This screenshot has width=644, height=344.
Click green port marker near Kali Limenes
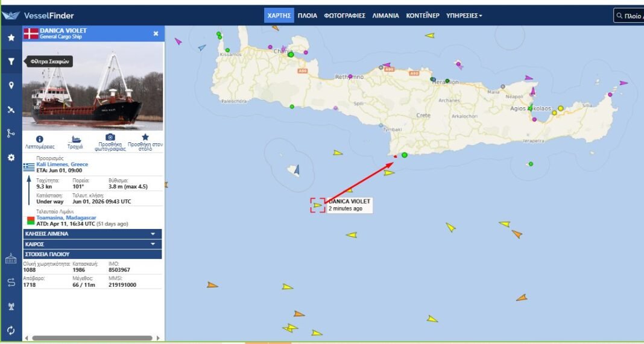point(405,155)
